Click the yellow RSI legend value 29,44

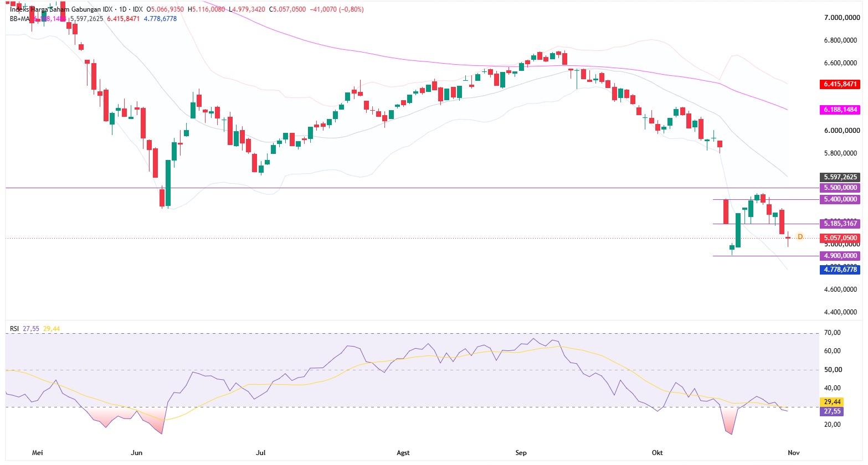[52, 329]
